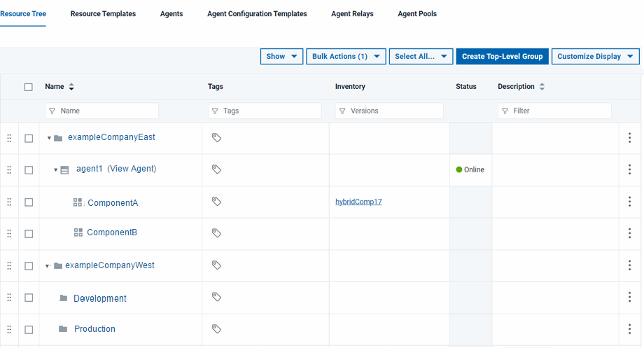Screen dimensions: 644x348
Task: Click the tag icon for Development group
Action: [216, 297]
